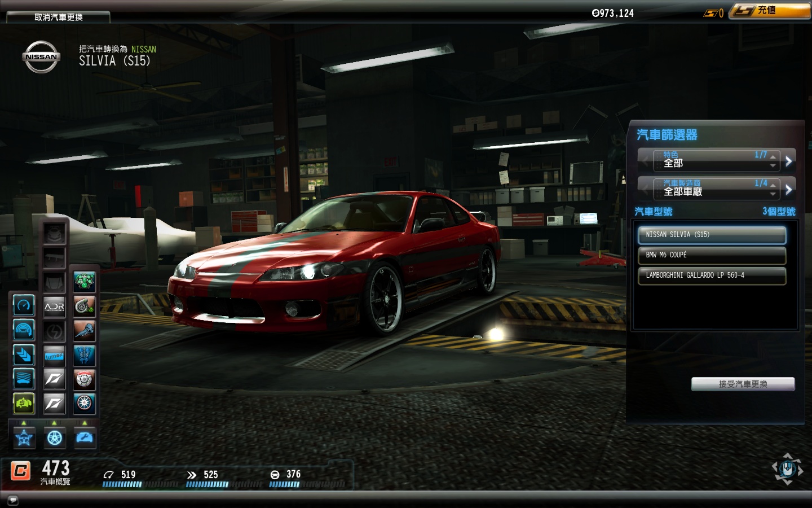Image resolution: width=812 pixels, height=508 pixels.
Task: Open the aftermarket wheel category
Action: (x=54, y=438)
